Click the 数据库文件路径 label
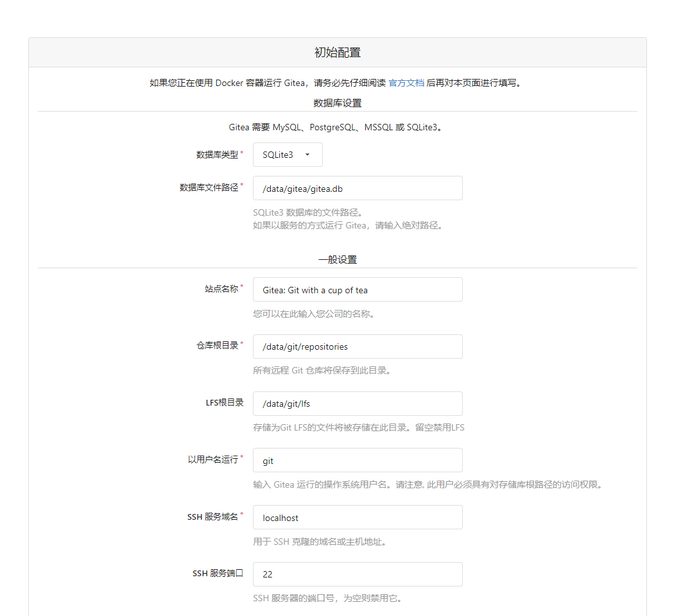 pyautogui.click(x=209, y=187)
